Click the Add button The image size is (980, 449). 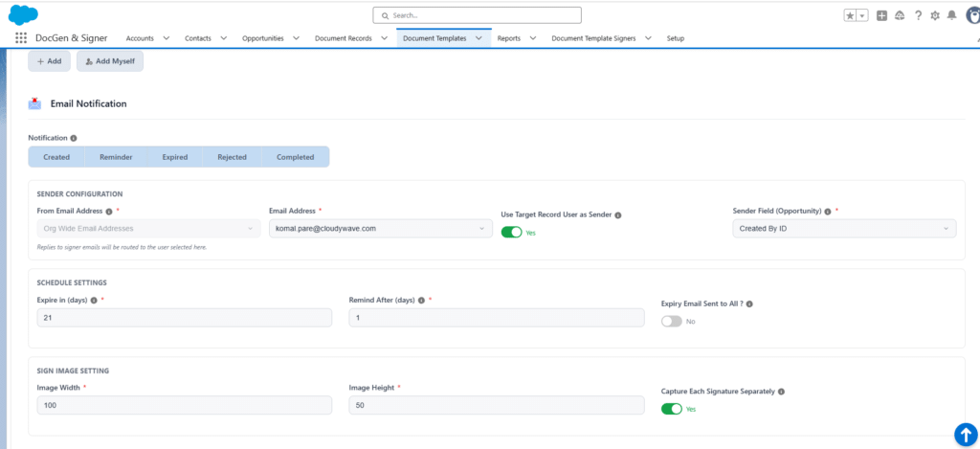coord(50,61)
